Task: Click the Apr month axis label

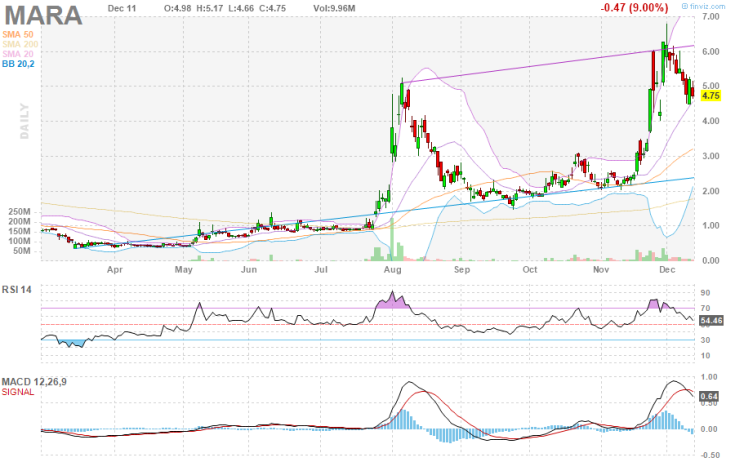Action: [115, 270]
